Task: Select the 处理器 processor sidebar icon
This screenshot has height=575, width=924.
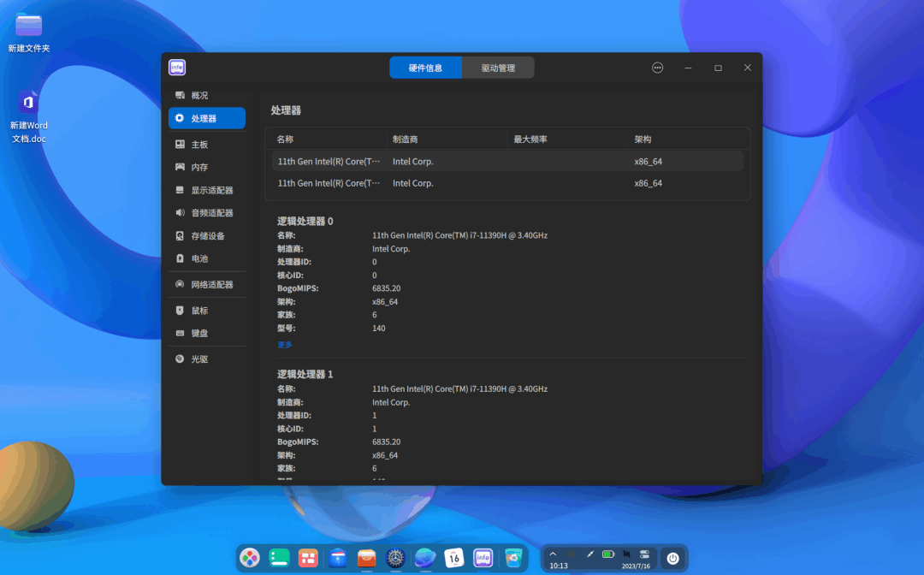Action: (x=180, y=118)
